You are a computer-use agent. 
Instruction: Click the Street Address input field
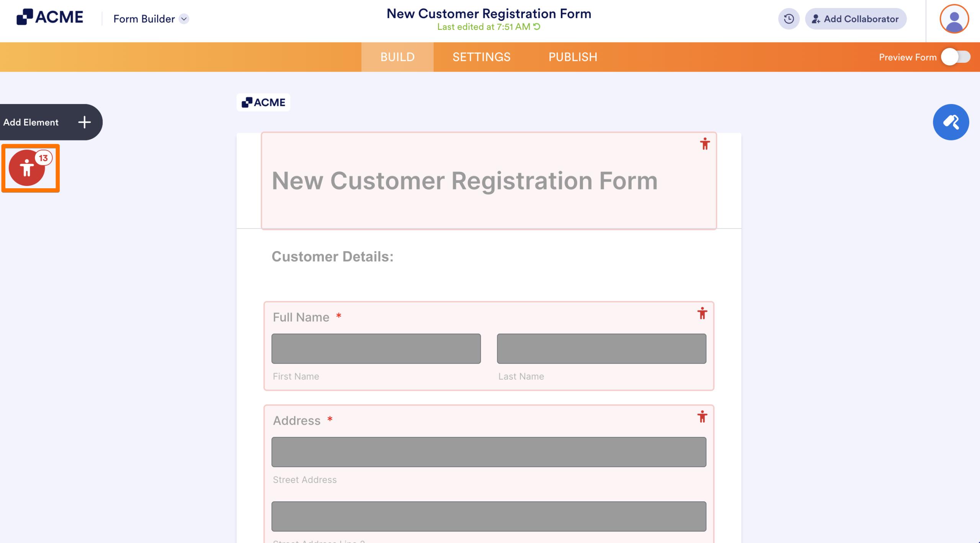[489, 452]
